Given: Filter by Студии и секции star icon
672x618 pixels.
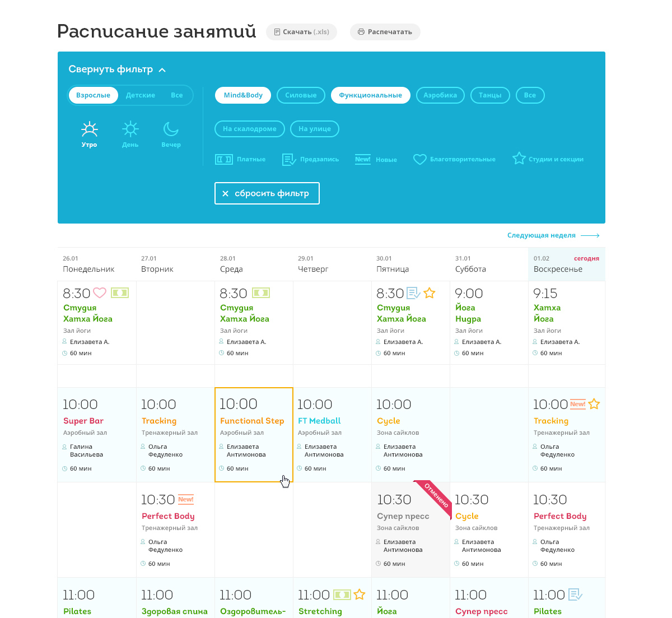Looking at the screenshot, I should (x=519, y=159).
